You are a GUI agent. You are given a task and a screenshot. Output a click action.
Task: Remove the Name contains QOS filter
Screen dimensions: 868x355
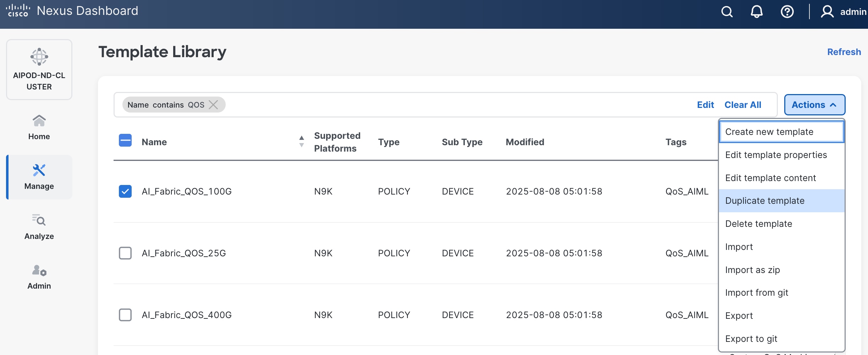[213, 105]
